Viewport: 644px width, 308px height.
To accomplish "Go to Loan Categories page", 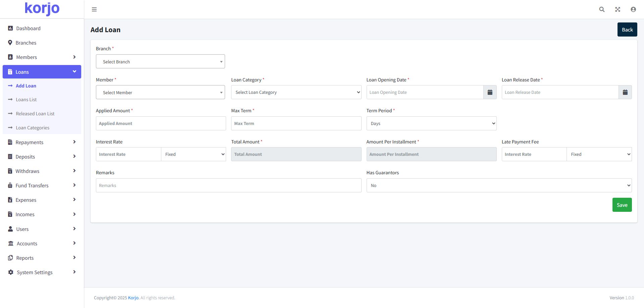I will tap(33, 128).
